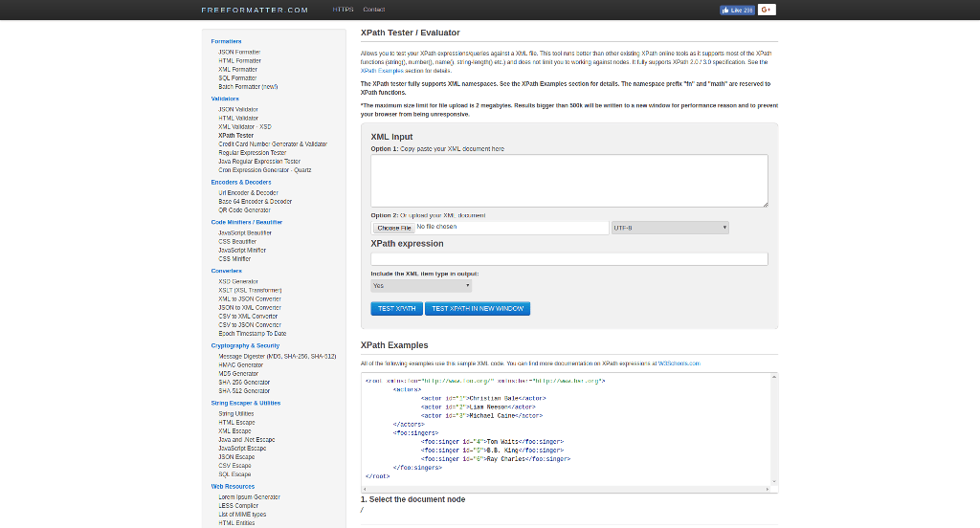Open JavaScript Minifier link
Viewport: 980px width, 528px height.
pos(242,251)
